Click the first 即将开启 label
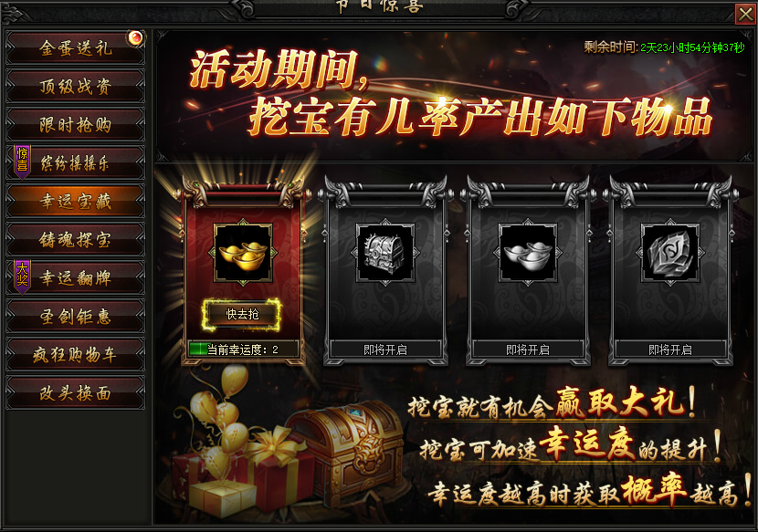 pos(385,349)
